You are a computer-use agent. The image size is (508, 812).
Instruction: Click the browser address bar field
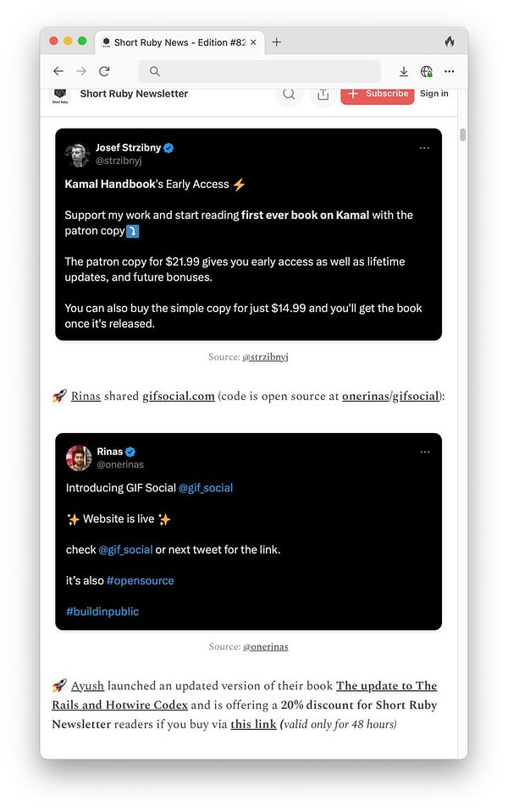click(259, 71)
